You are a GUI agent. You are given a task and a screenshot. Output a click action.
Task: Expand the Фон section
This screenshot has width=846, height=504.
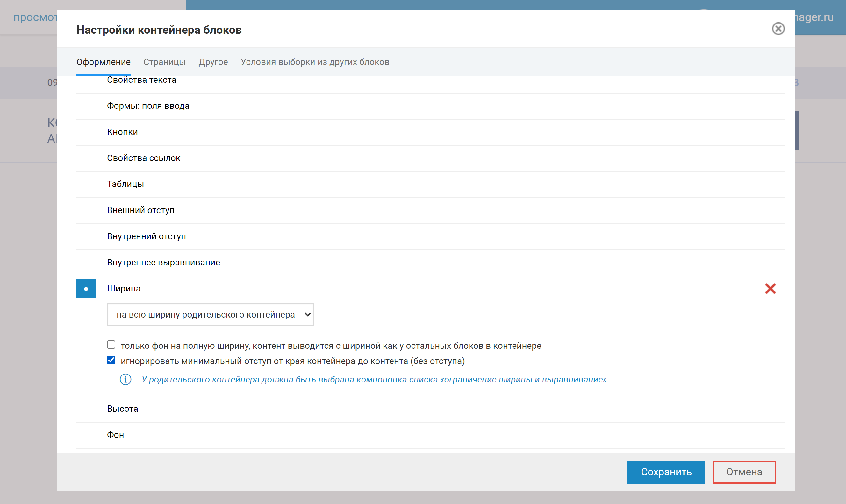click(116, 435)
